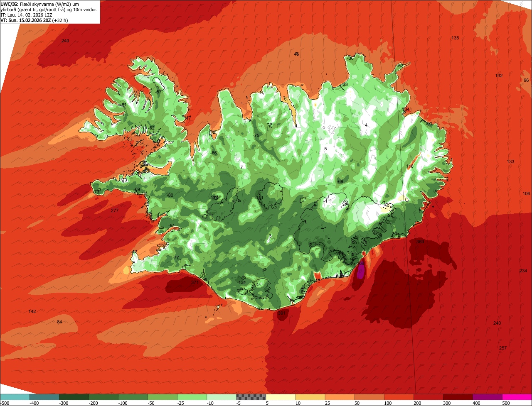The width and height of the screenshot is (532, 406).
Task: Click the map value 36
Action: [x=351, y=58]
